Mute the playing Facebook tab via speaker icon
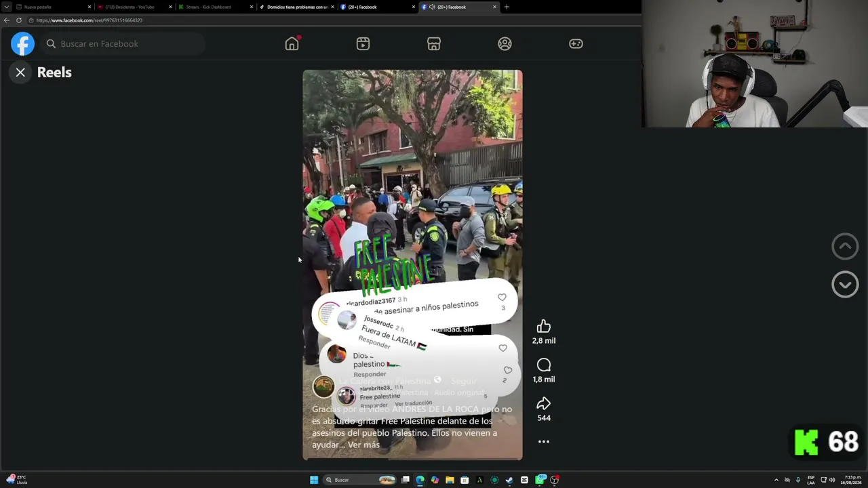Viewport: 868px width, 488px height. tap(432, 7)
